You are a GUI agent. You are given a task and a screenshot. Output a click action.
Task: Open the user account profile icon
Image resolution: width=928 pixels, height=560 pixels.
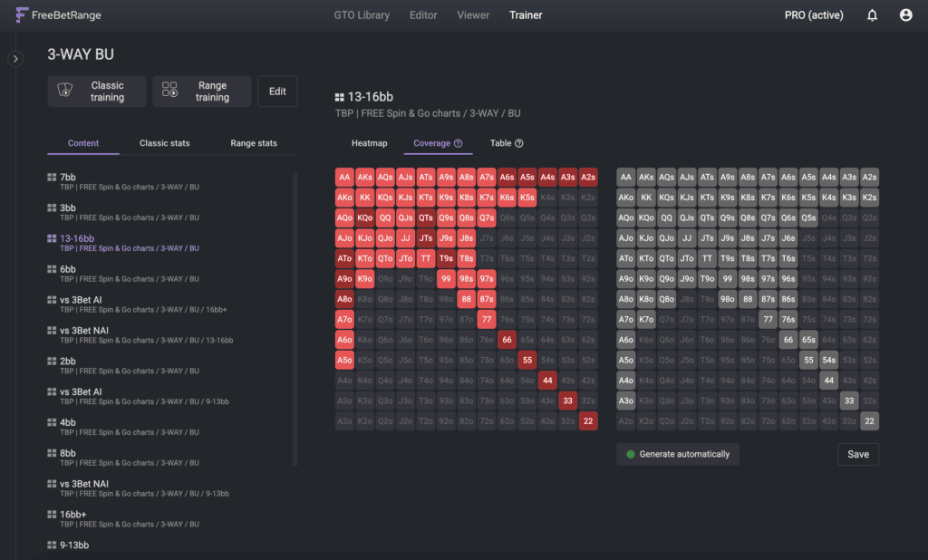pyautogui.click(x=905, y=15)
